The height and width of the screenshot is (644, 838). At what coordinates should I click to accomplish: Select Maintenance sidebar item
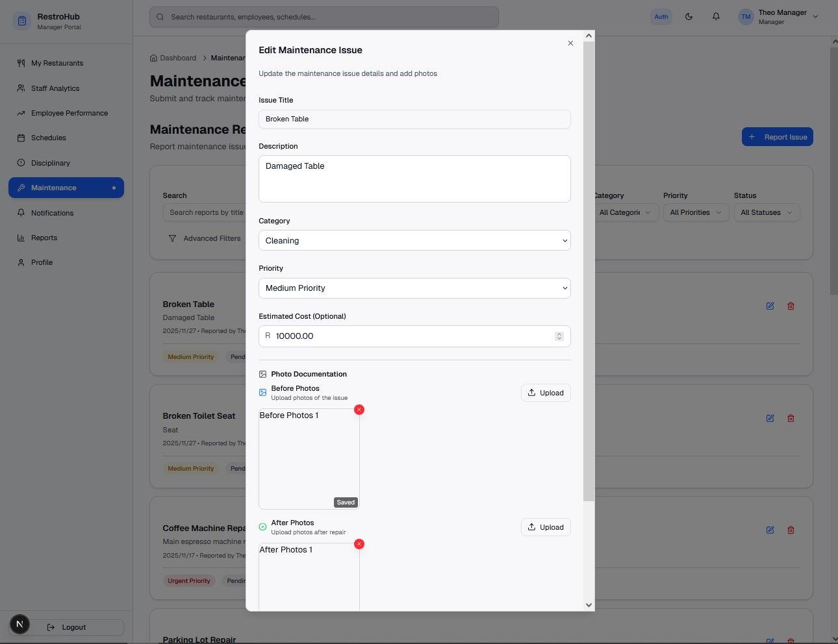[x=66, y=188]
